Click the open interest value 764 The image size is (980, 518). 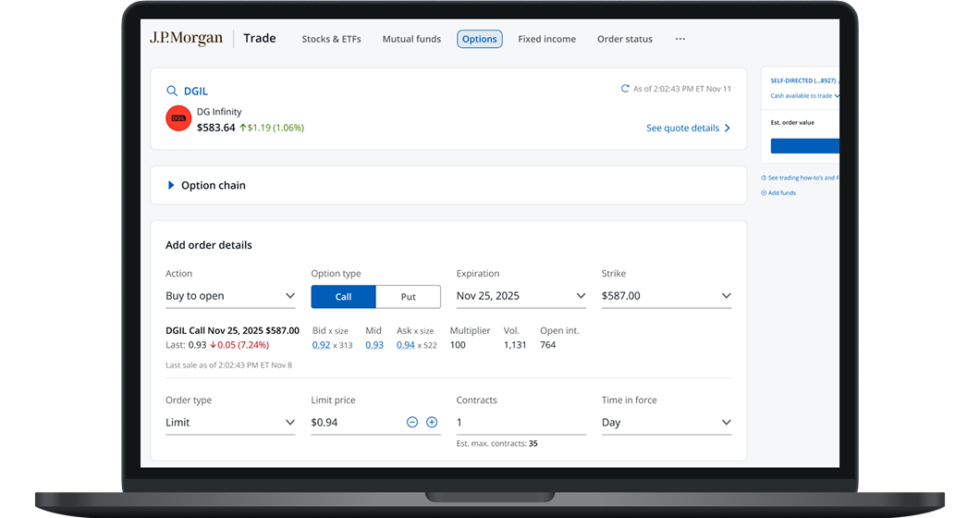[x=547, y=345]
